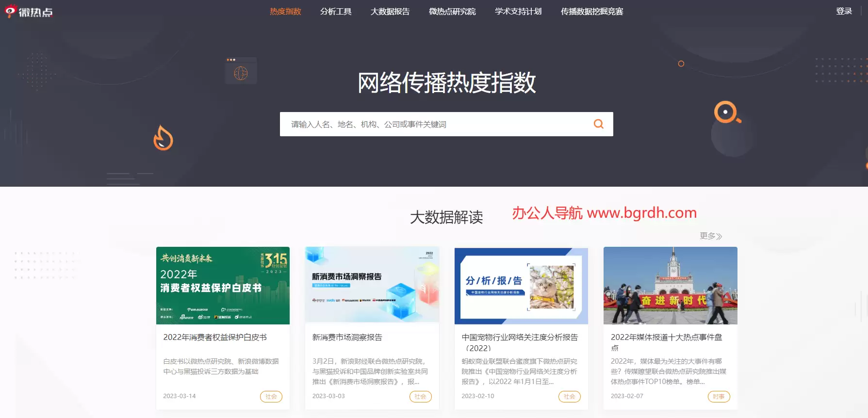Viewport: 868px width, 418px height.
Task: Click the date 2023-03-14
Action: coord(180,396)
